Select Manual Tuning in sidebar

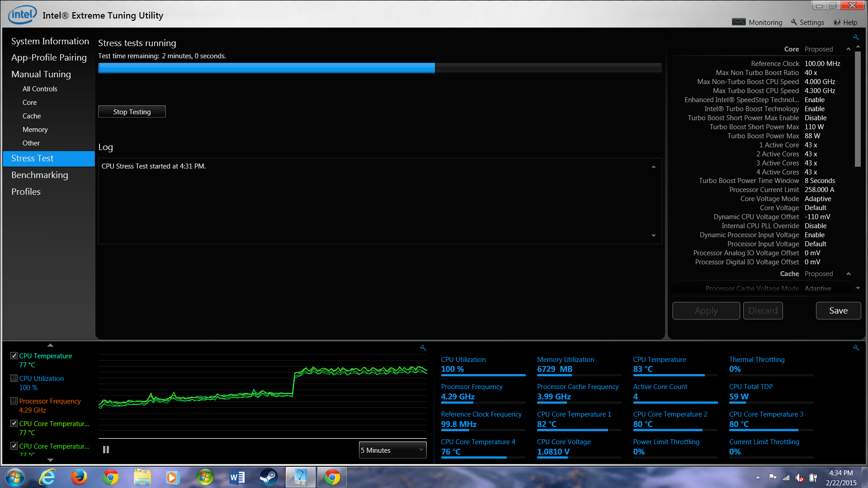point(41,74)
